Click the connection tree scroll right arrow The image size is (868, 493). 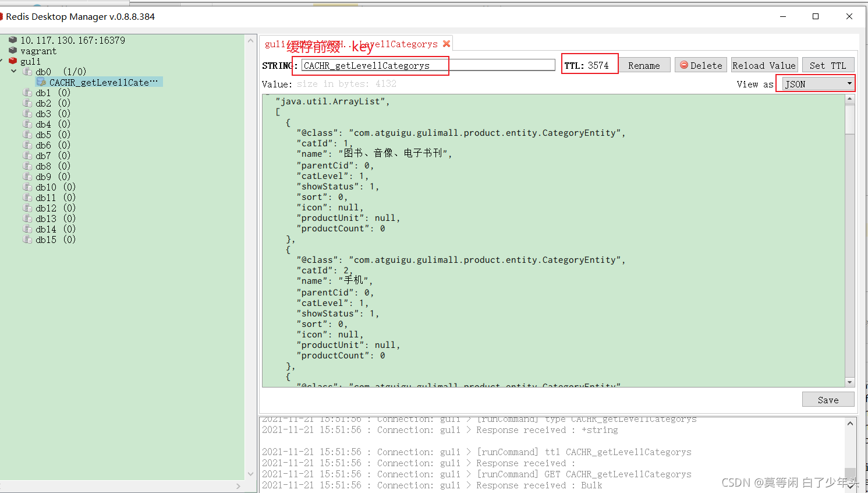pos(238,486)
